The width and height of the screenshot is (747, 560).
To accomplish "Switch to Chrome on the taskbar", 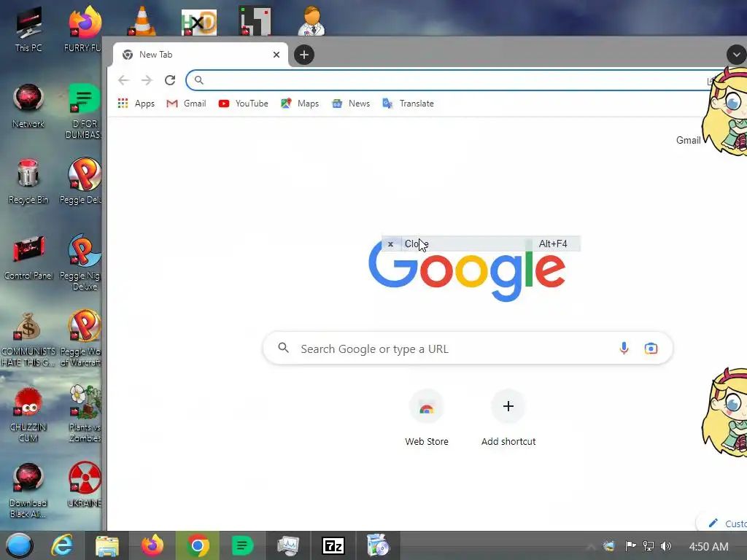I will point(198,545).
